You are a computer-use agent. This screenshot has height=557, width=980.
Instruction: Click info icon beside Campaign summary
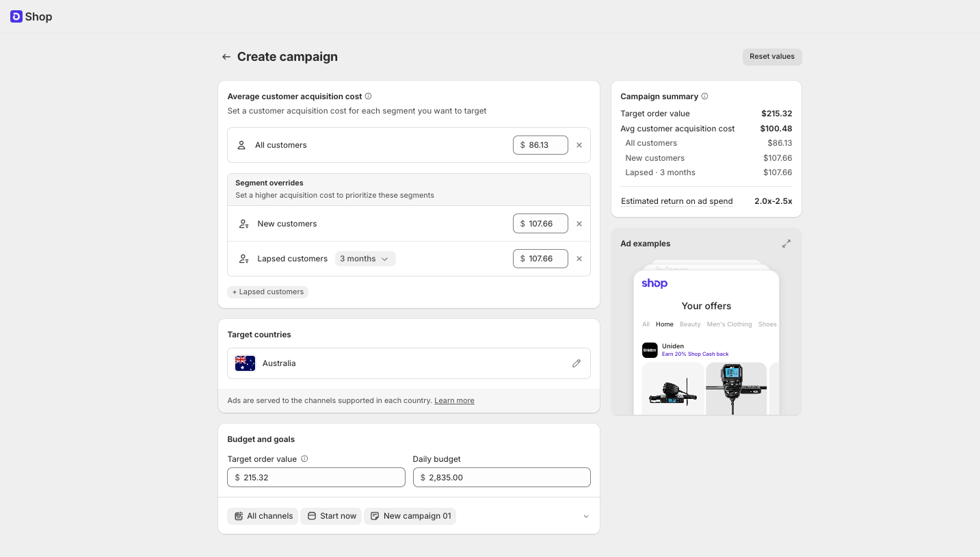705,96
